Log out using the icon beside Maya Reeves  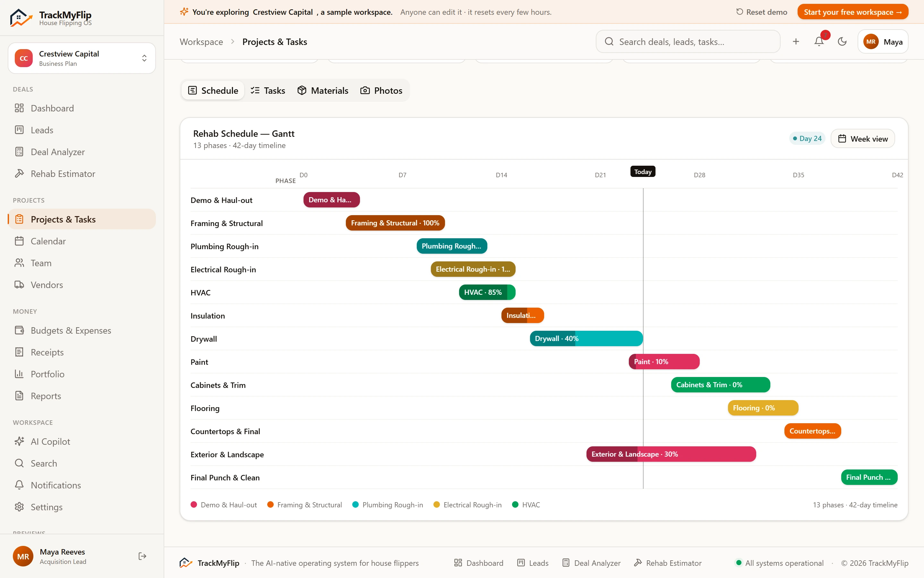pyautogui.click(x=142, y=556)
